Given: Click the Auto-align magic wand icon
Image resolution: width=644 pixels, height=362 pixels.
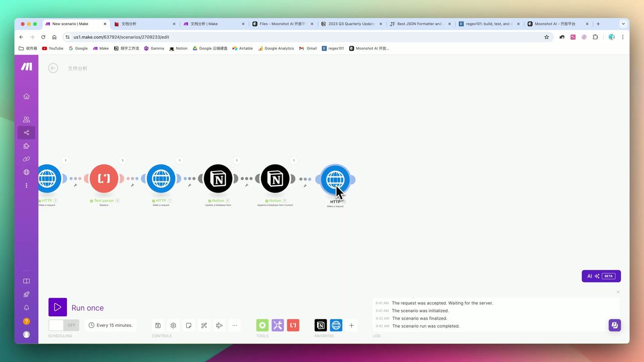Looking at the screenshot, I should click(204, 325).
